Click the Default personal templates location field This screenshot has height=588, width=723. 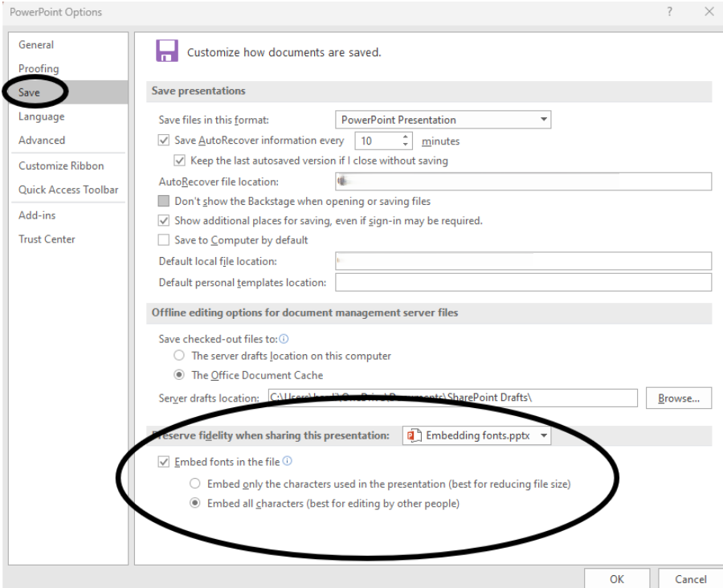tap(523, 282)
